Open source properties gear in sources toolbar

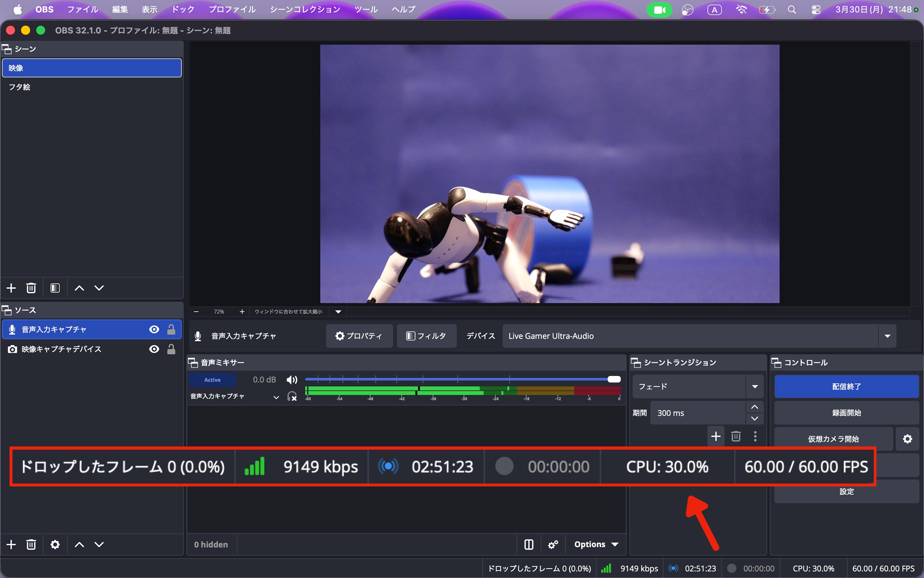(x=55, y=544)
